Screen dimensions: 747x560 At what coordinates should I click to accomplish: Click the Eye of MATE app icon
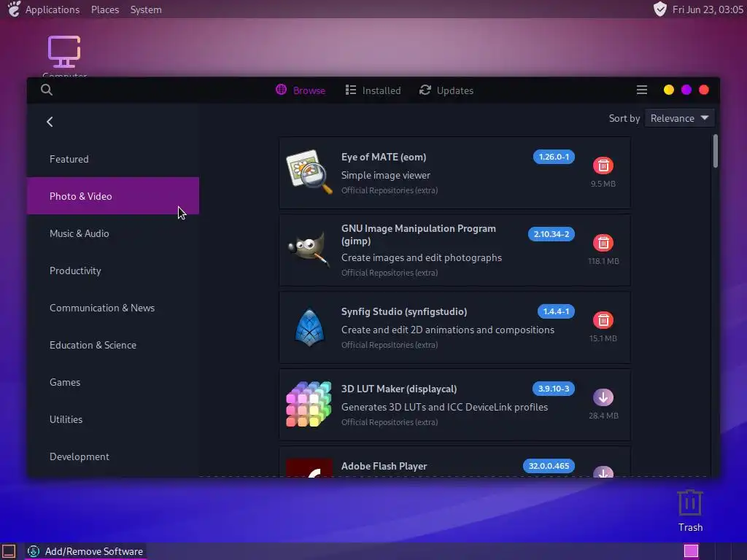309,172
